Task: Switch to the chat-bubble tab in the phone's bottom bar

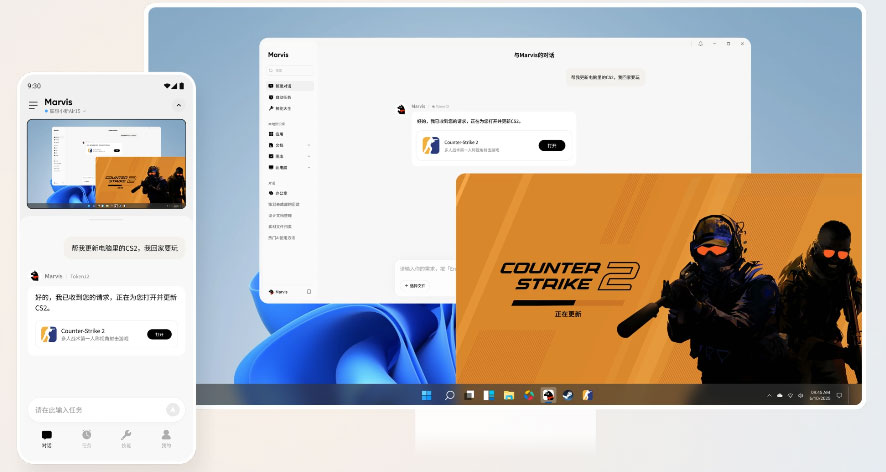Action: (46, 439)
